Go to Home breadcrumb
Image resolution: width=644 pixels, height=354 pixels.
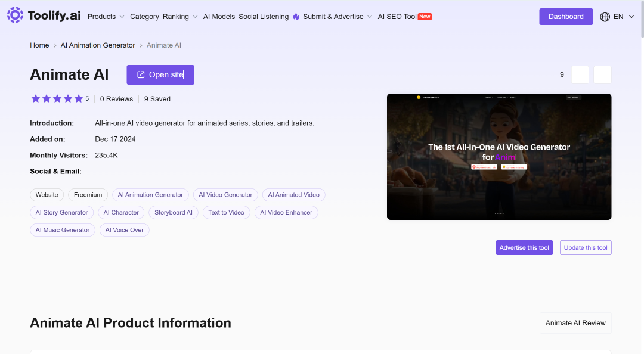39,45
